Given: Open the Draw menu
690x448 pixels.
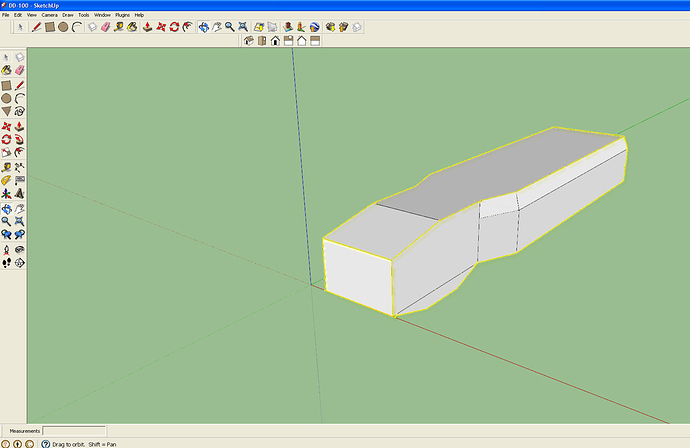Looking at the screenshot, I should pyautogui.click(x=66, y=15).
